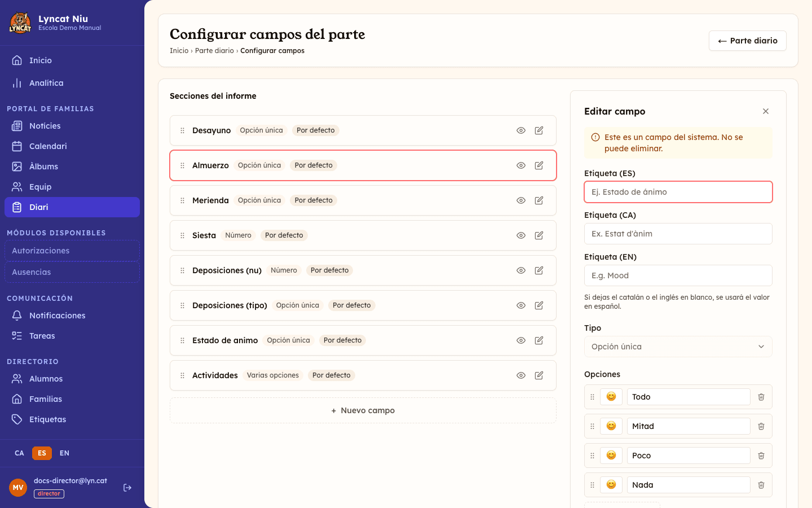Edit the Deposiciones (nu) field
Screen dimensions: 812x508
(x=539, y=270)
